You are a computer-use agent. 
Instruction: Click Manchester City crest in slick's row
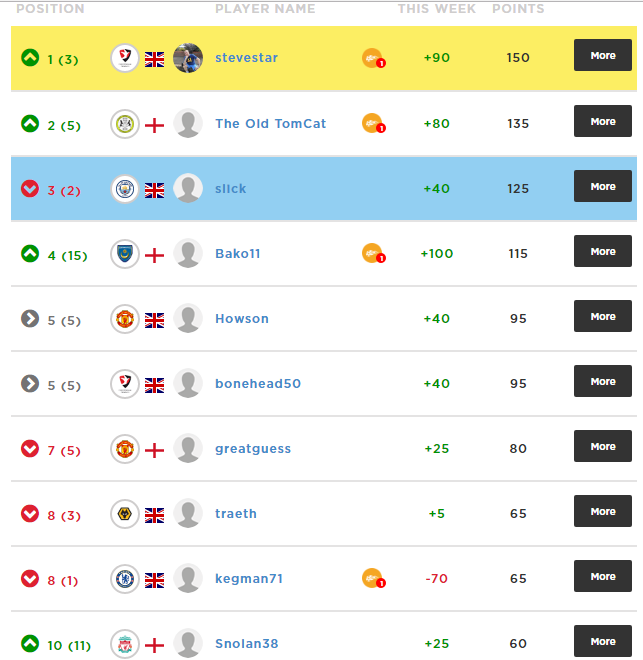click(125, 189)
